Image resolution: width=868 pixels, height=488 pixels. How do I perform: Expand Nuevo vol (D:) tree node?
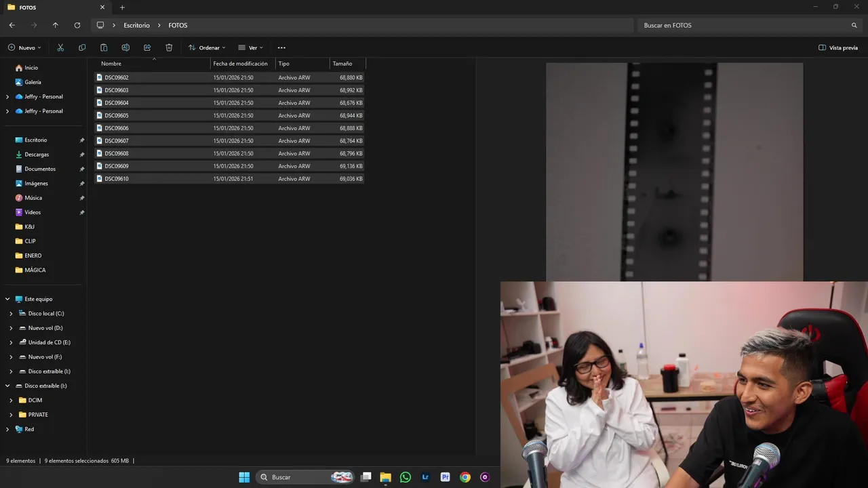[11, 328]
